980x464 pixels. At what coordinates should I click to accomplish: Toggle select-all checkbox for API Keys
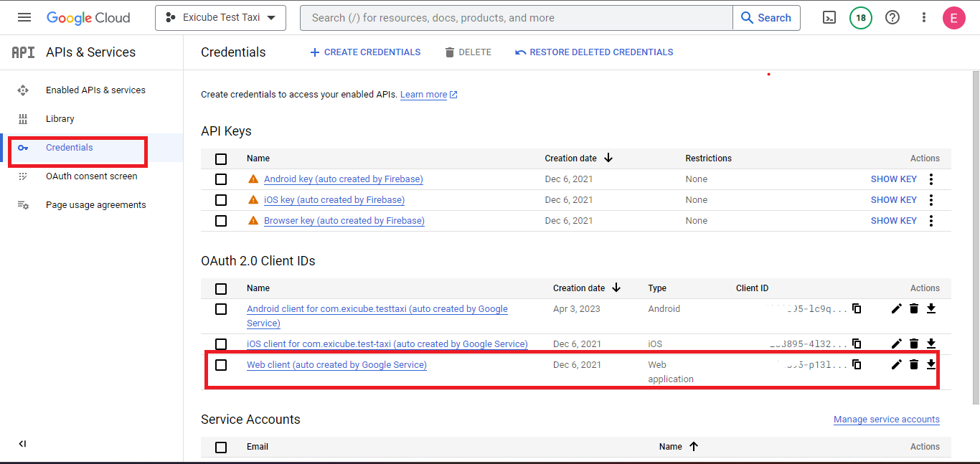pos(221,158)
